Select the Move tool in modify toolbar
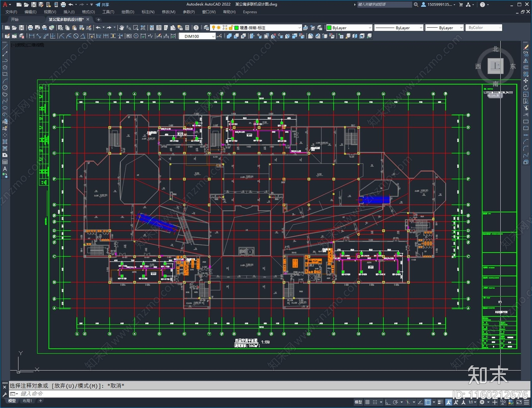The width and height of the screenshot is (532, 408). 526,81
